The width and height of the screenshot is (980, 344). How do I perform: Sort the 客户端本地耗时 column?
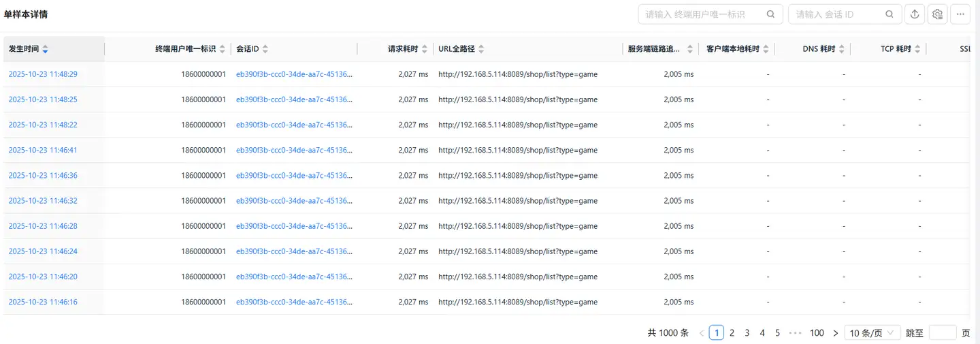pyautogui.click(x=766, y=49)
